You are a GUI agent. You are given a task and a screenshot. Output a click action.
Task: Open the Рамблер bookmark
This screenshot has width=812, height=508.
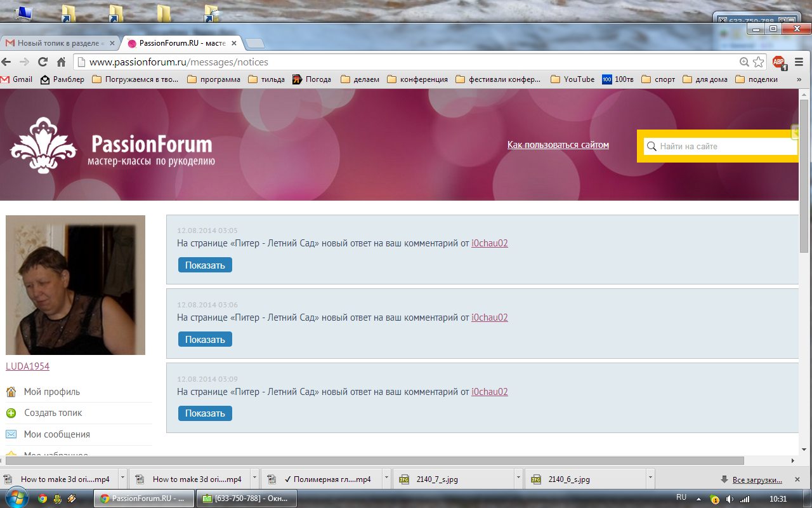click(x=62, y=79)
